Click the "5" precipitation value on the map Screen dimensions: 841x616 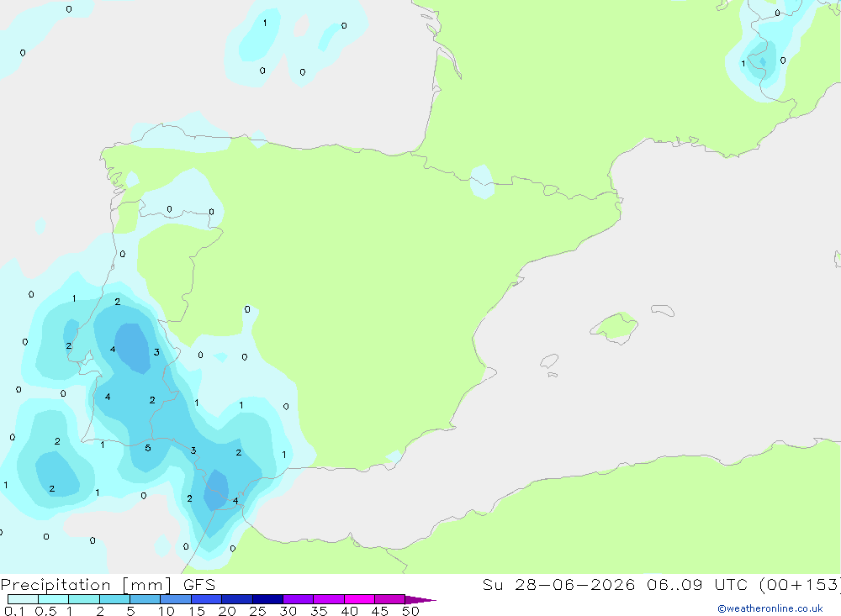[x=148, y=448]
